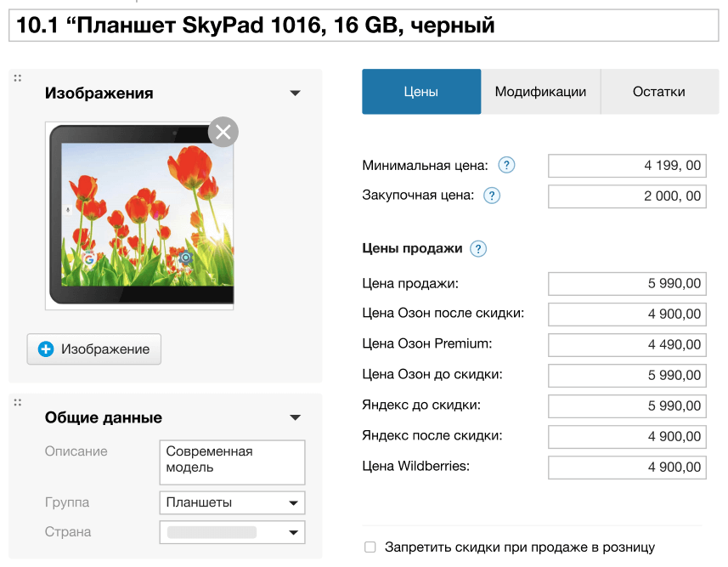
Task: Click help icon next to Закупочная цена
Action: tap(491, 196)
